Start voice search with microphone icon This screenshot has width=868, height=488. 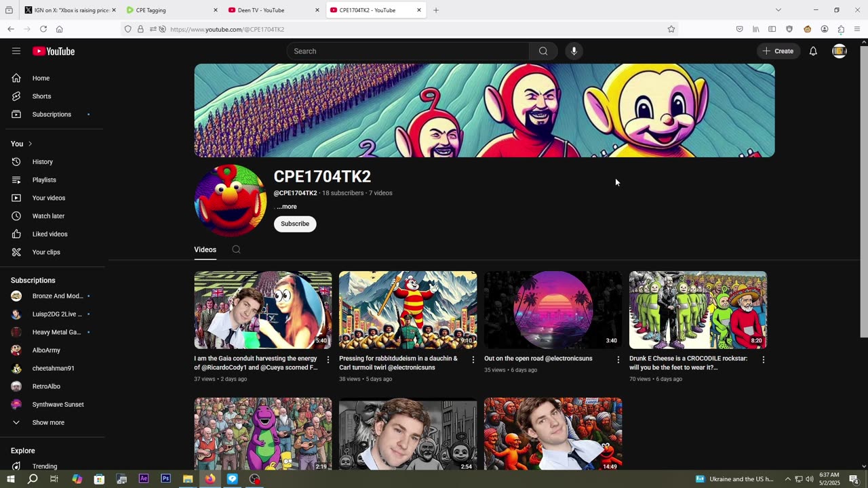(574, 51)
